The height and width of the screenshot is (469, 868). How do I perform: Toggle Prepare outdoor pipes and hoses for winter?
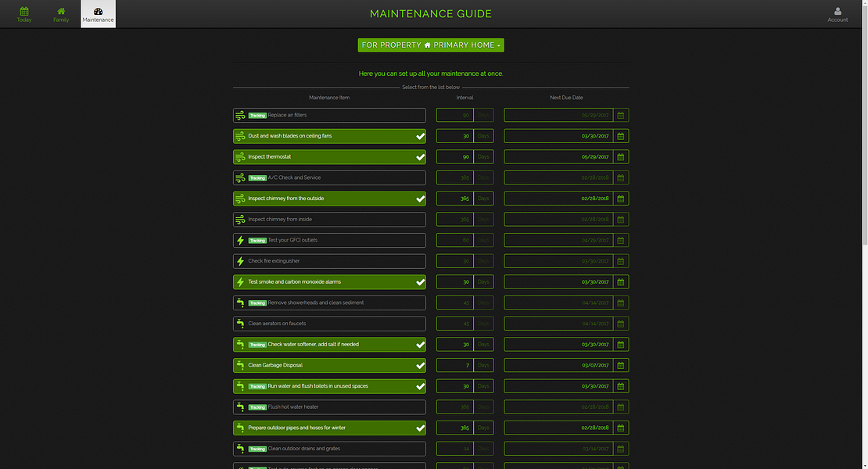[329, 428]
